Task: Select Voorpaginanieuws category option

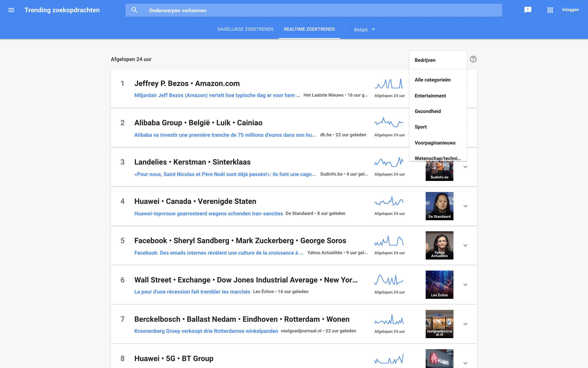Action: coord(438,143)
